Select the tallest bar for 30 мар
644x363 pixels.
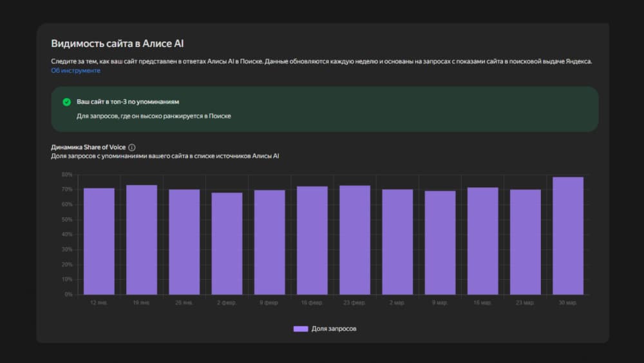(568, 235)
